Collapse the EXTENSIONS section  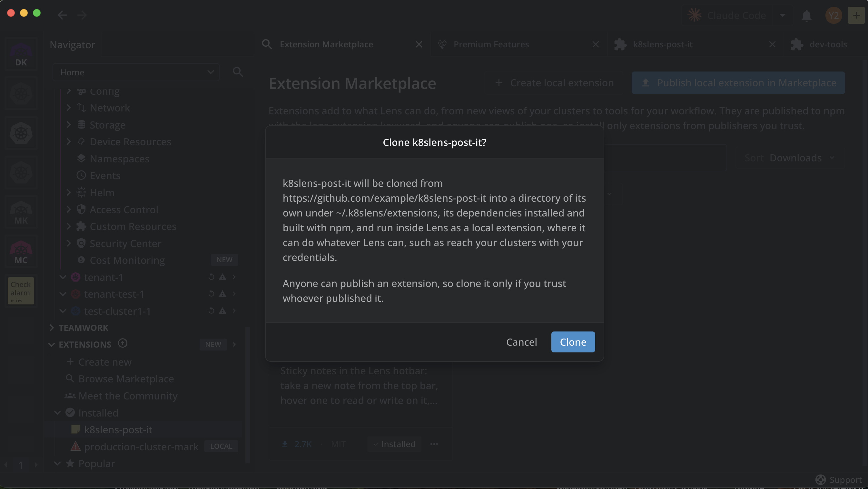click(52, 345)
